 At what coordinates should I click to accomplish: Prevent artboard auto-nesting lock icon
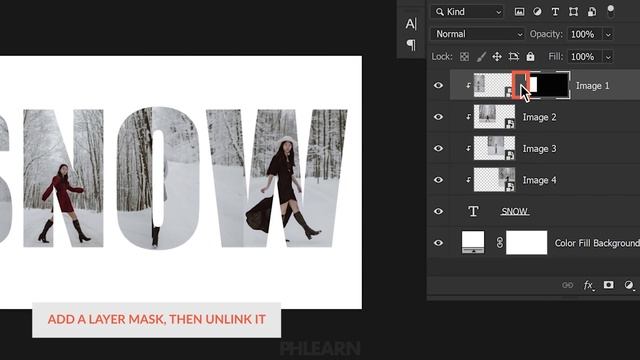(513, 56)
